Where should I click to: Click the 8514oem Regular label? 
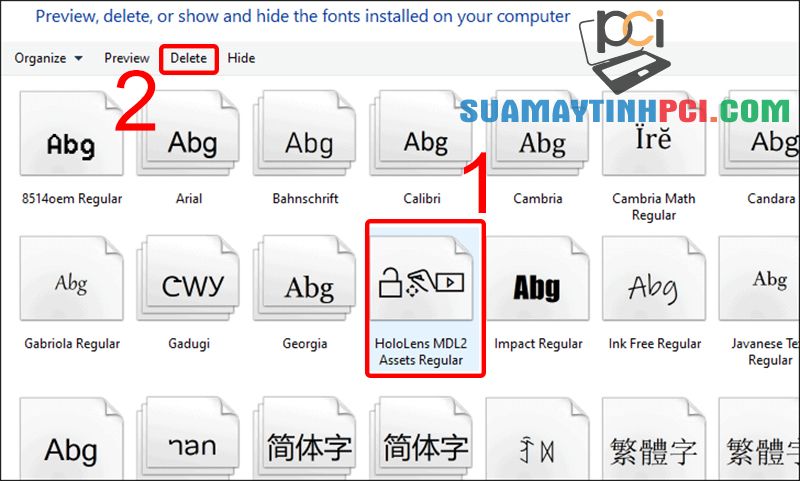[x=72, y=198]
